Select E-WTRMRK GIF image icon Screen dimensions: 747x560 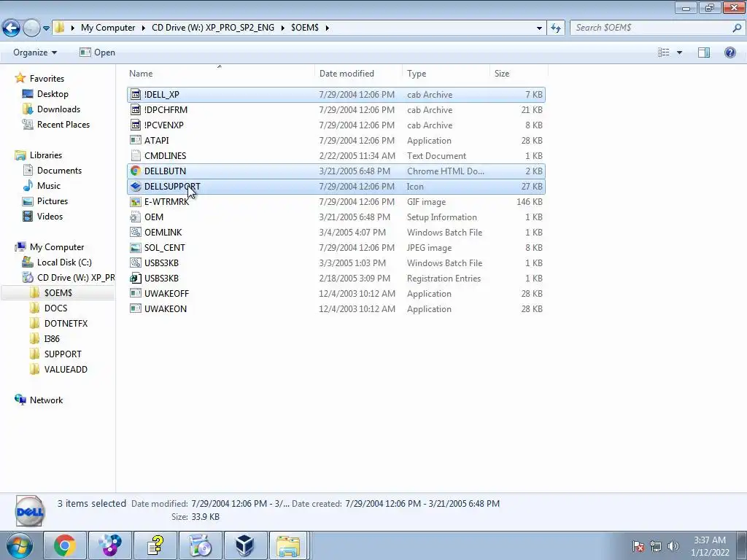point(136,202)
